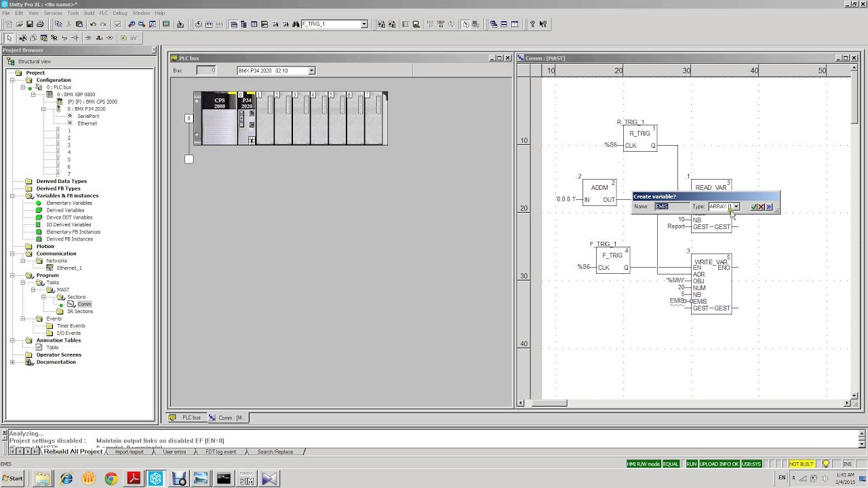This screenshot has height=488, width=868.
Task: Click the NOT BUILT status bar indicator
Action: pyautogui.click(x=802, y=464)
